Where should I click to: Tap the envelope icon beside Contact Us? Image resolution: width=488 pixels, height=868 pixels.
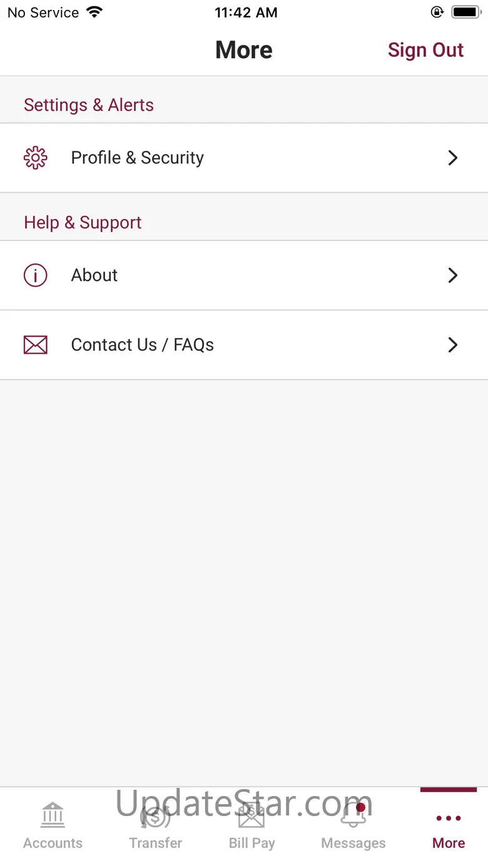click(x=36, y=345)
